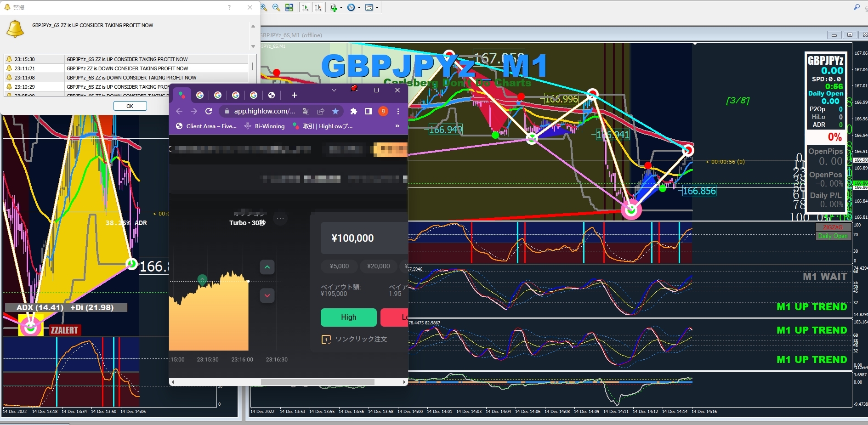The height and width of the screenshot is (425, 868).
Task: Switch to the fourth Google tab
Action: 254,95
